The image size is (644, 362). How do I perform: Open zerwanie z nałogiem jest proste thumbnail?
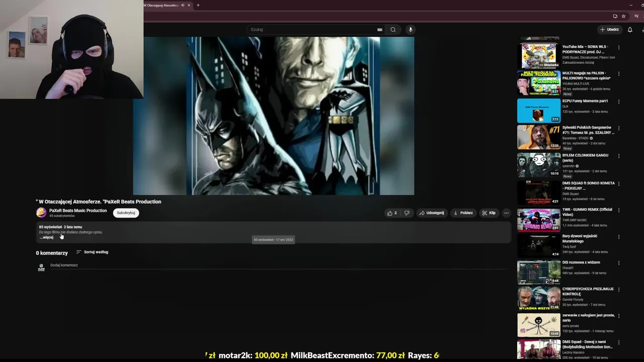[538, 325]
